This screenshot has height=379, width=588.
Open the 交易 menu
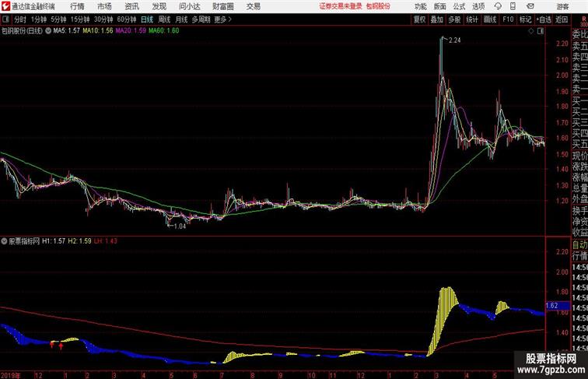(x=253, y=6)
